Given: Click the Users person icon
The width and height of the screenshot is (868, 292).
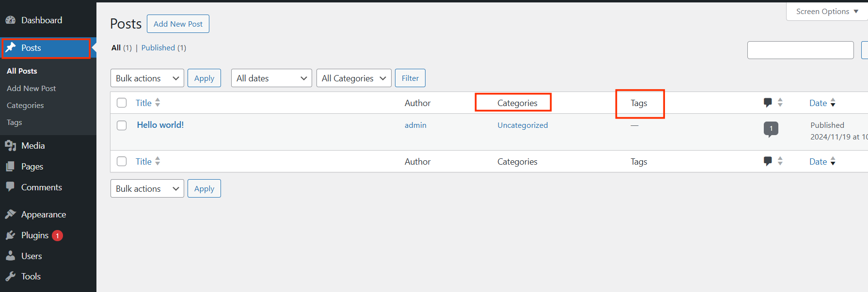Looking at the screenshot, I should point(10,256).
